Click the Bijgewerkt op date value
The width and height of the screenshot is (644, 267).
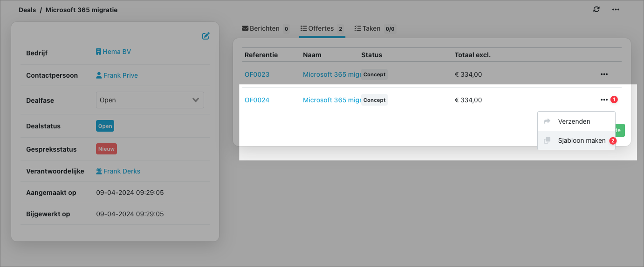click(130, 214)
